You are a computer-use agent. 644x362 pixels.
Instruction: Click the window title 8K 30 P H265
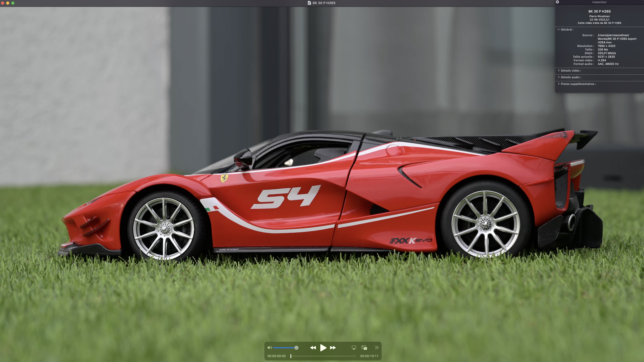tap(324, 3)
